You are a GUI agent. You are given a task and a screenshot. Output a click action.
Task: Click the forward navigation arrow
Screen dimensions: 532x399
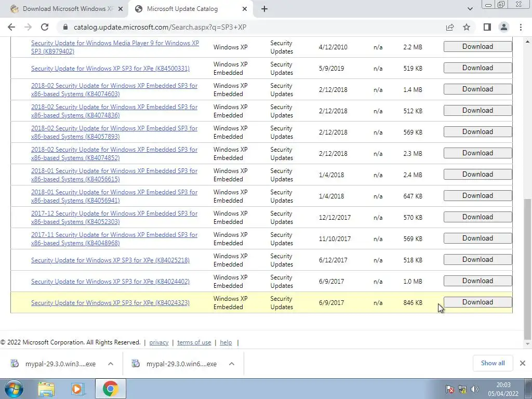tap(28, 27)
